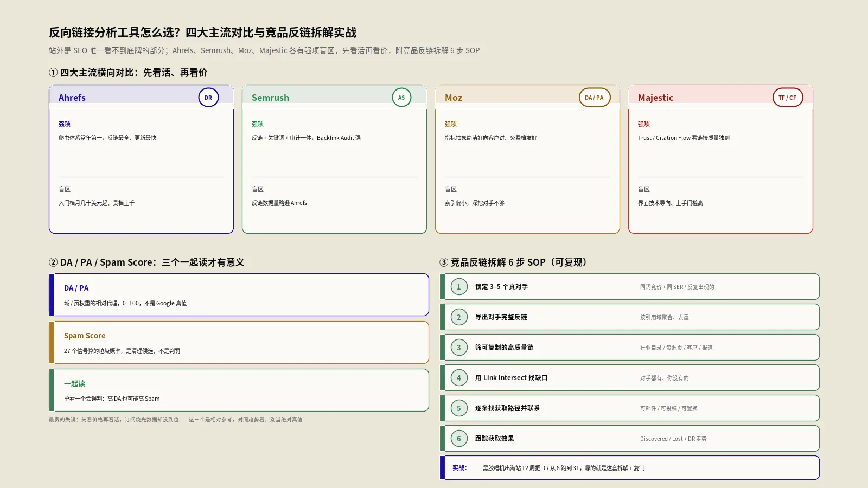
Task: Select step number 1 circle in SOP list
Action: coord(459,287)
